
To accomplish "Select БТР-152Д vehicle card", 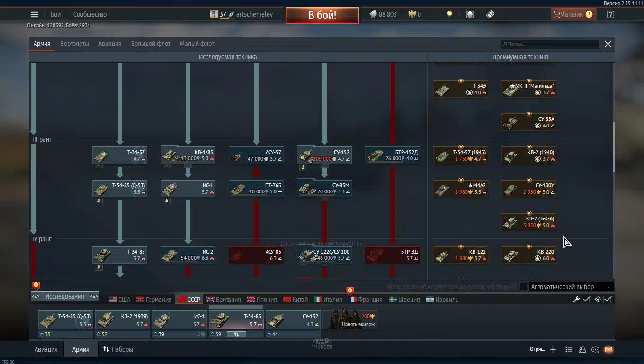I will tap(393, 155).
